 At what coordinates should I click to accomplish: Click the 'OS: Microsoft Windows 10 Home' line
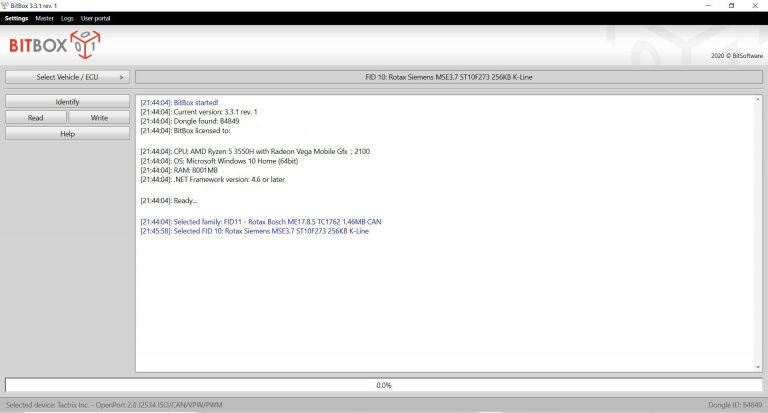(x=219, y=161)
